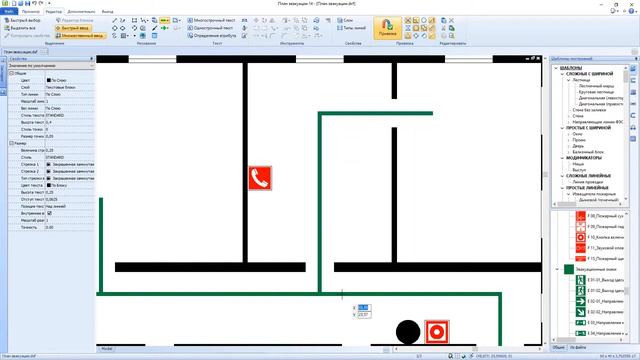Click the Цвет текста 'По Блоку' color swatch

point(49,185)
